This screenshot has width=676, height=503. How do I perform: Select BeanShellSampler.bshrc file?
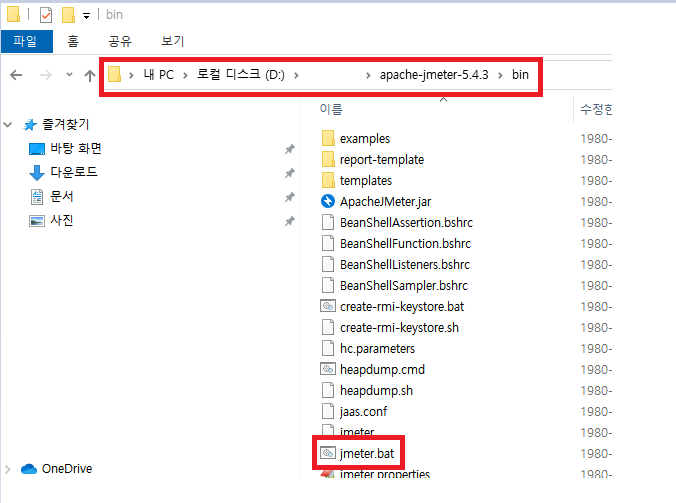pos(404,286)
